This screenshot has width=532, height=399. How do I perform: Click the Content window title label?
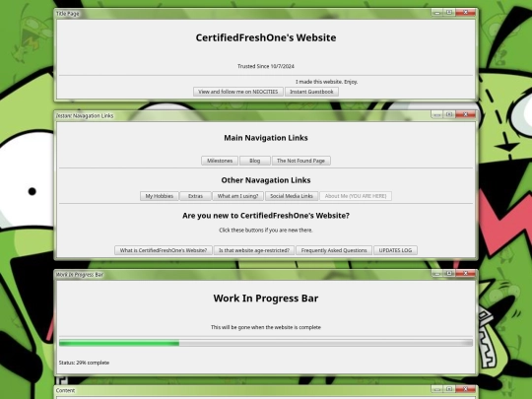pyautogui.click(x=65, y=390)
